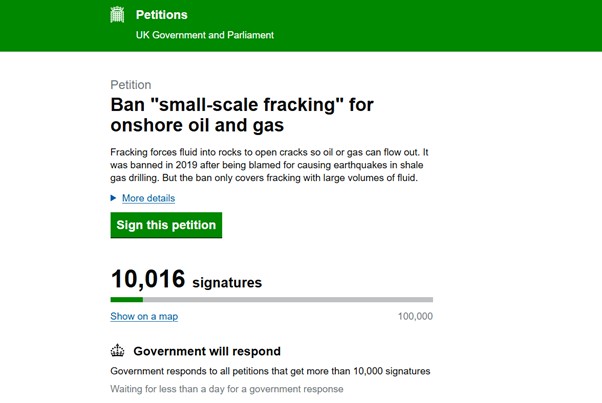
Task: Click the grey 'Petition' label above title
Action: [131, 85]
